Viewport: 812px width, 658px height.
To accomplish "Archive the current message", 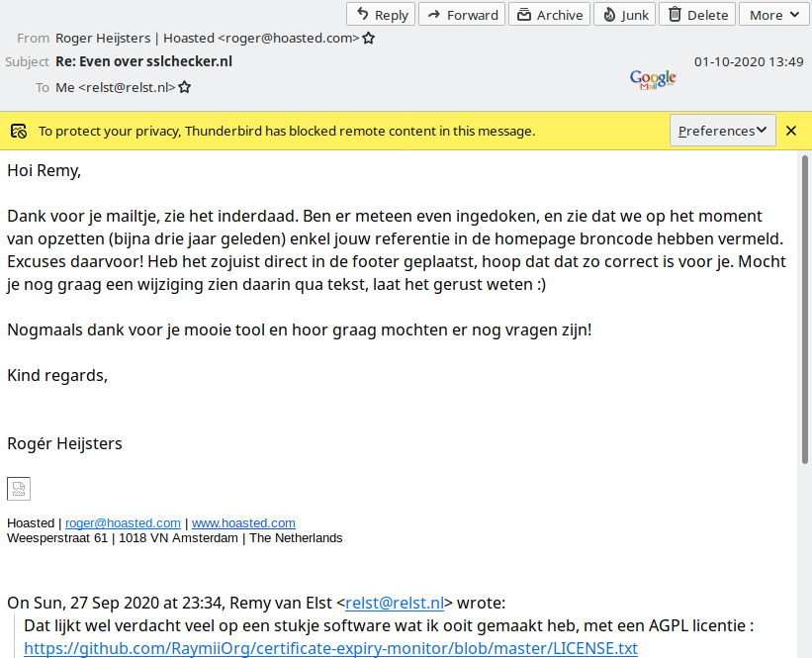I will coord(549,15).
